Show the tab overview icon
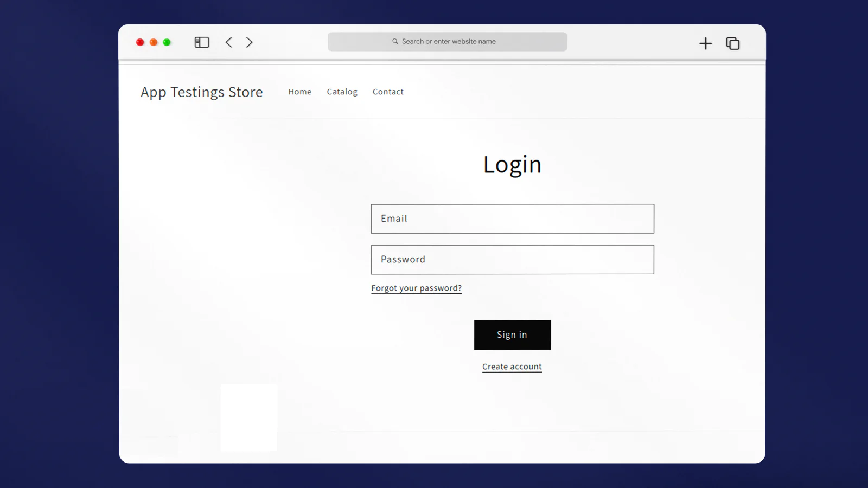 pyautogui.click(x=733, y=43)
